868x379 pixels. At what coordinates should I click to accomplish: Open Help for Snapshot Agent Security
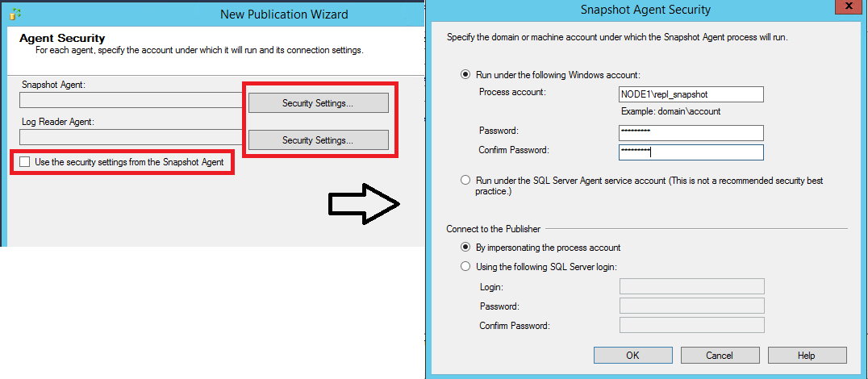coord(807,355)
